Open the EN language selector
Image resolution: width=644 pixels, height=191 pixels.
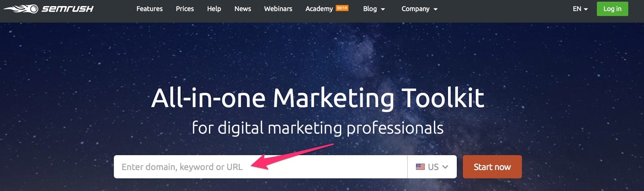[580, 9]
